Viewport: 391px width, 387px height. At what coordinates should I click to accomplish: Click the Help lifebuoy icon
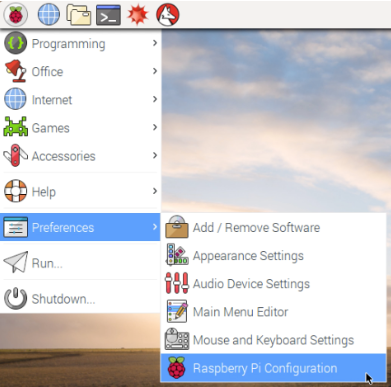pos(15,191)
